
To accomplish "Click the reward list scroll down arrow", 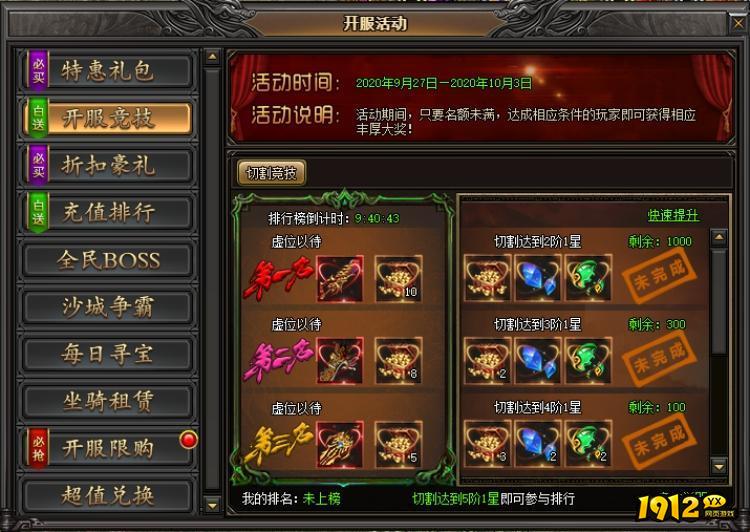I will pyautogui.click(x=718, y=465).
